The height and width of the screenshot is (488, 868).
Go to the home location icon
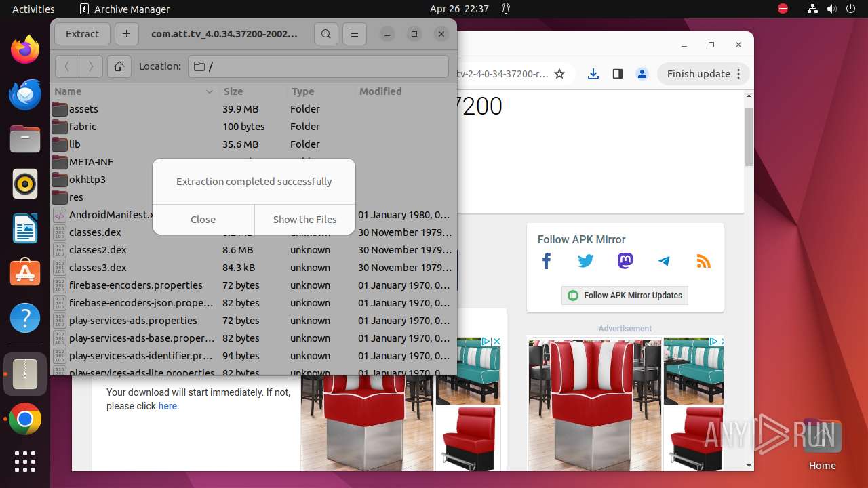click(119, 66)
